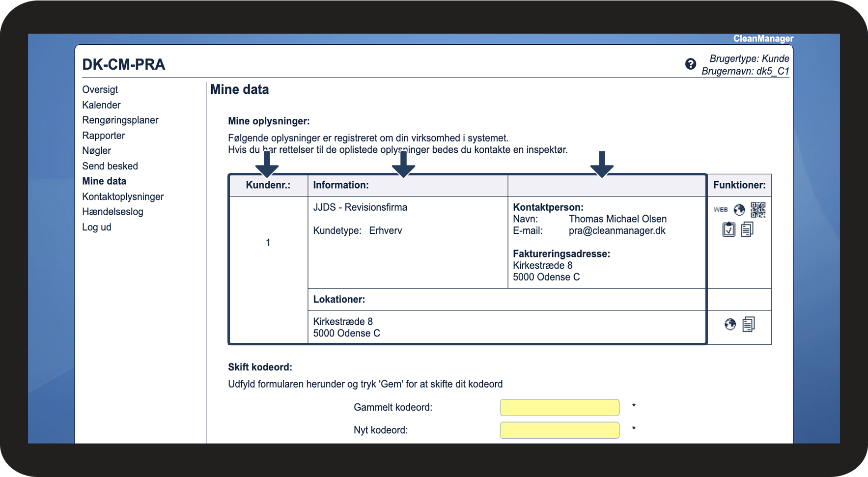
Task: Click the documents icon in customer row
Action: pyautogui.click(x=747, y=229)
